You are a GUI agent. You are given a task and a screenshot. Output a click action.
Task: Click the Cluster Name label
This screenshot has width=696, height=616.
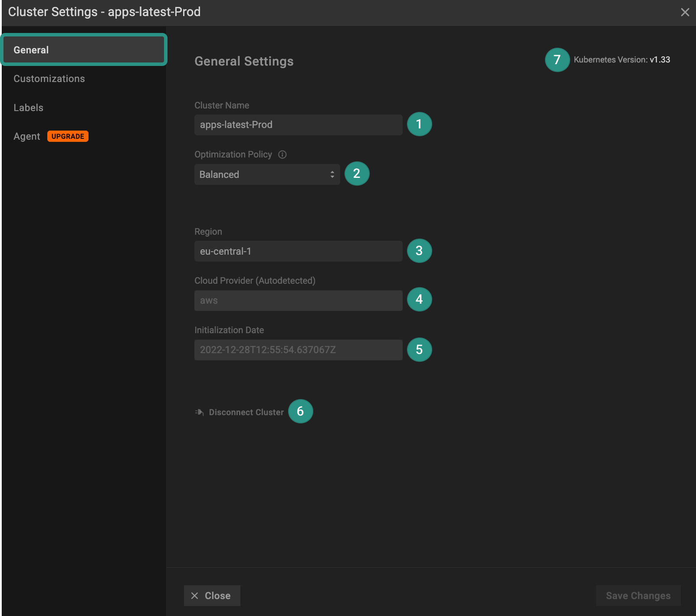pos(222,105)
